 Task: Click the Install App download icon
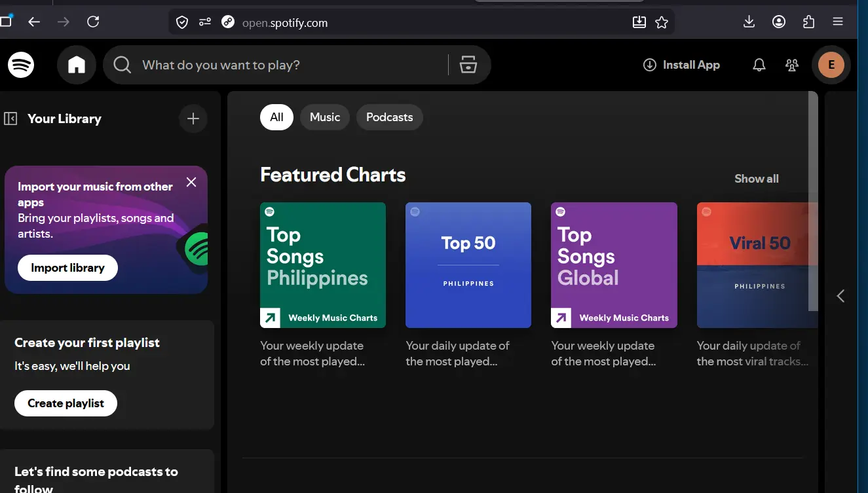click(650, 65)
